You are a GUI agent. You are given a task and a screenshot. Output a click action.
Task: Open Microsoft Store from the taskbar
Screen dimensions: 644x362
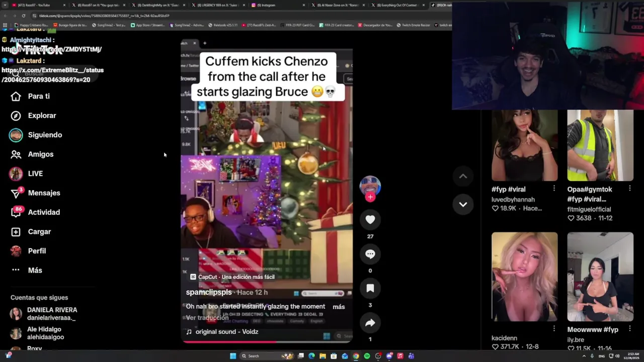click(334, 356)
